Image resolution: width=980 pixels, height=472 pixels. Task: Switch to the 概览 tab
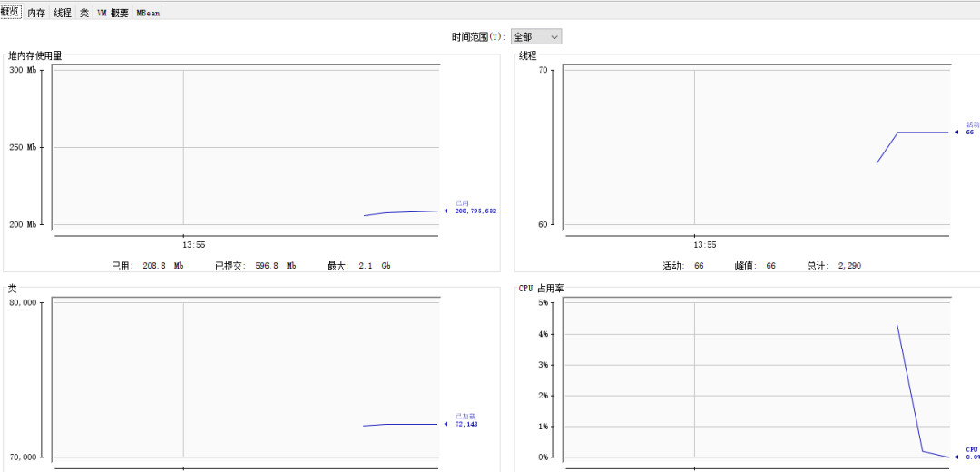[11, 13]
